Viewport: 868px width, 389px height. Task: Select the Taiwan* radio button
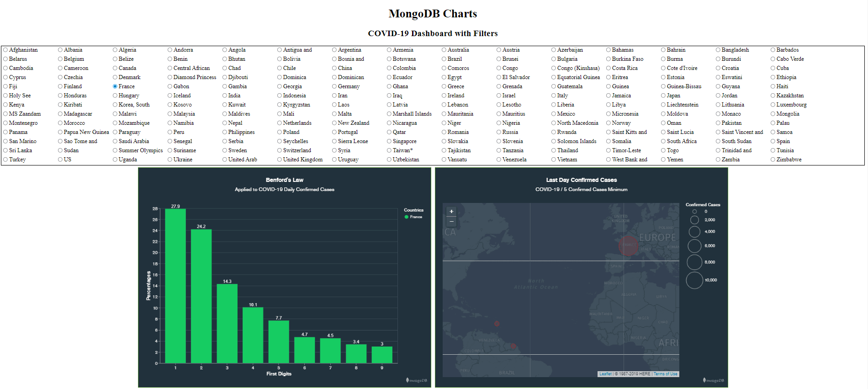[389, 150]
